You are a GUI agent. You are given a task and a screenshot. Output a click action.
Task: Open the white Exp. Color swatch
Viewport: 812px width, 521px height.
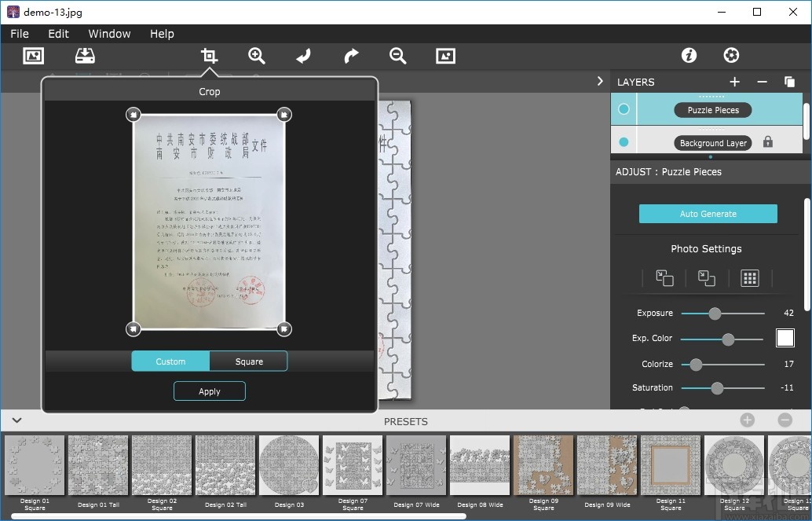pos(785,338)
